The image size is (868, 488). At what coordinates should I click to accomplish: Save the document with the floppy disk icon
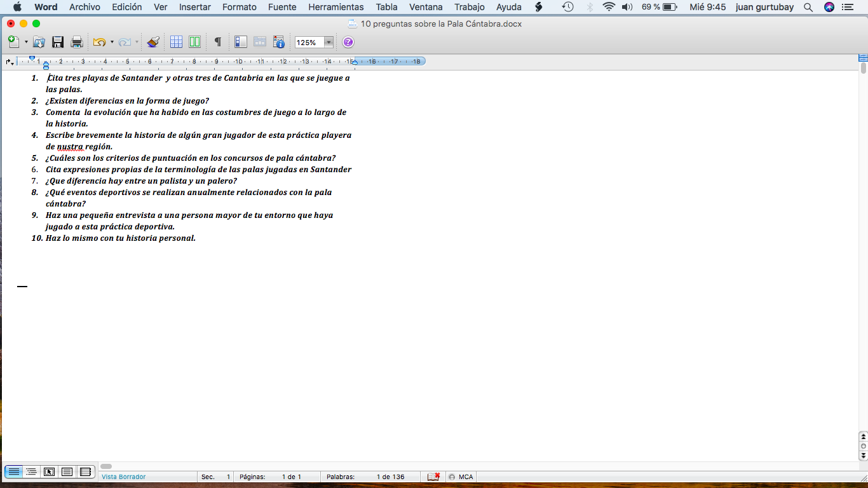[58, 42]
